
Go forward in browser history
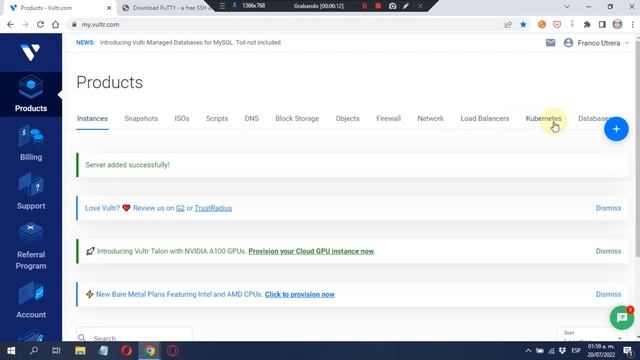(25, 24)
